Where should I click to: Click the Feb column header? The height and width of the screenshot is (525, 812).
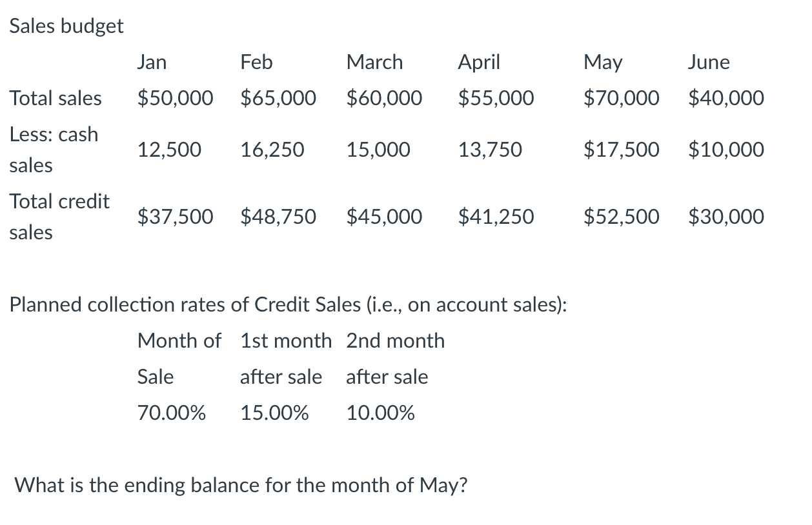pos(256,62)
